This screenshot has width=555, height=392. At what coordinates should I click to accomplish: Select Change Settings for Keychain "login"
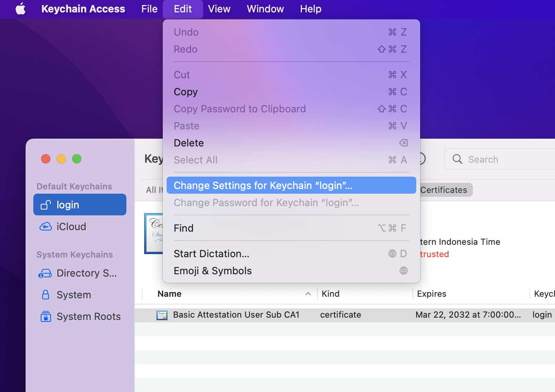(x=291, y=186)
